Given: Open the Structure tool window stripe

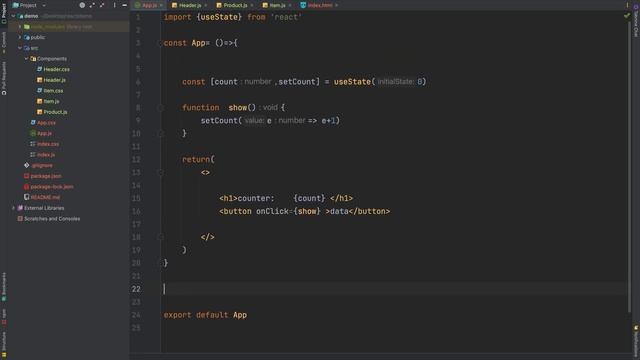Looking at the screenshot, I should [x=4, y=344].
